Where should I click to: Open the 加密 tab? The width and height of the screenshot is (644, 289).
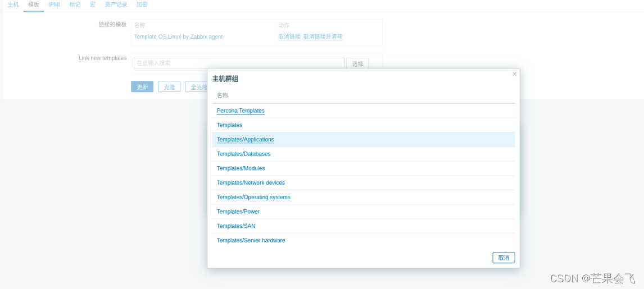pos(142,4)
